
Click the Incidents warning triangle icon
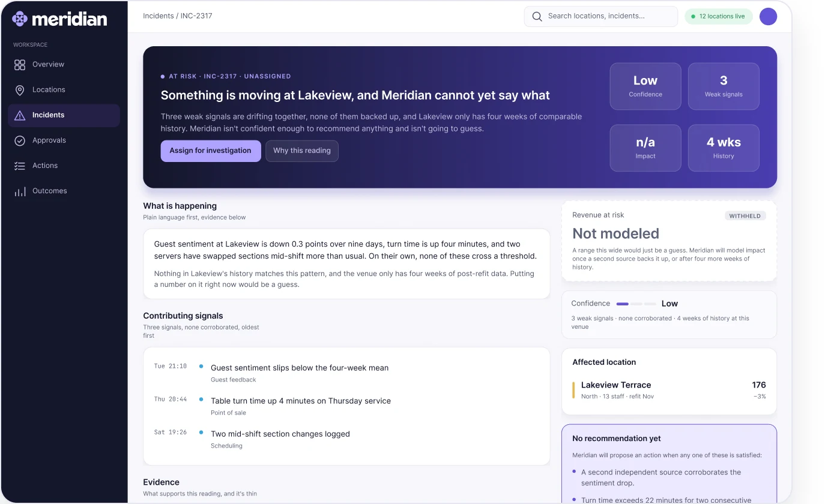point(20,115)
